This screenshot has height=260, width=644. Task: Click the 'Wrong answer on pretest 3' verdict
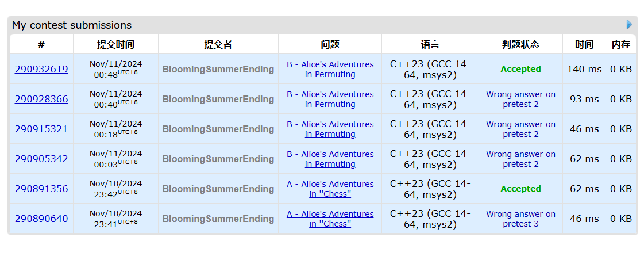[x=520, y=219]
